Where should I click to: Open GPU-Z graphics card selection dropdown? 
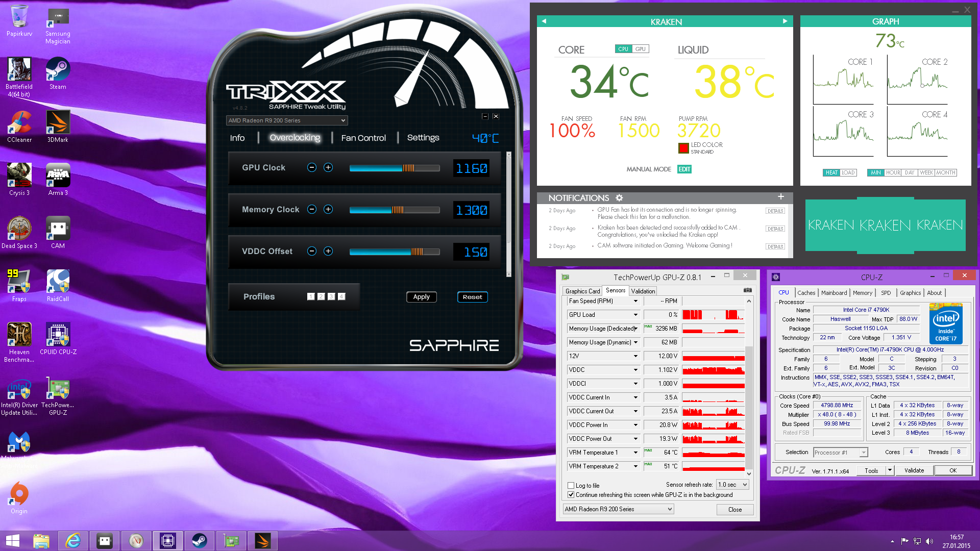tap(618, 509)
